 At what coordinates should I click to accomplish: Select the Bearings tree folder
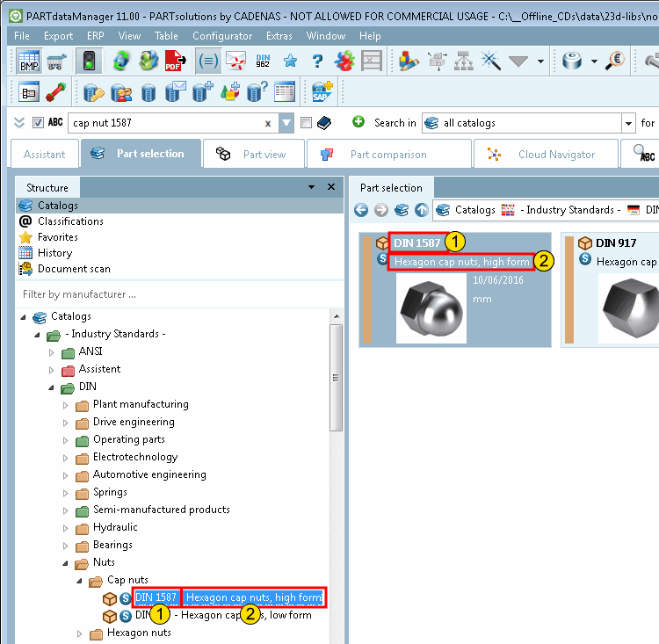(112, 546)
